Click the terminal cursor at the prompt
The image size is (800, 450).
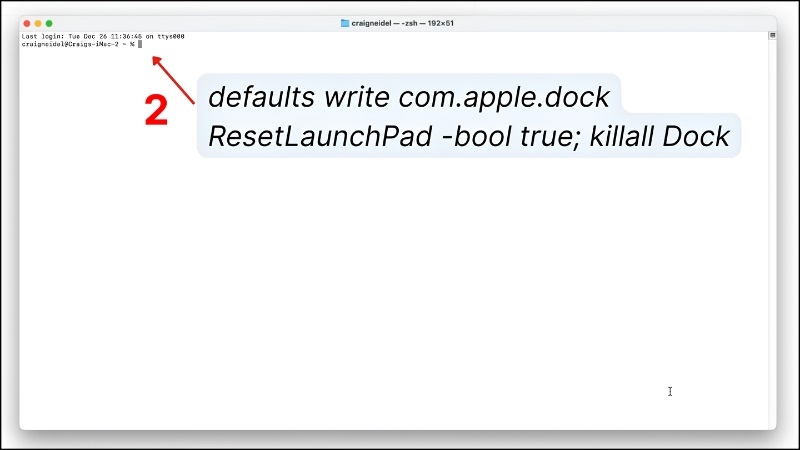pyautogui.click(x=140, y=44)
